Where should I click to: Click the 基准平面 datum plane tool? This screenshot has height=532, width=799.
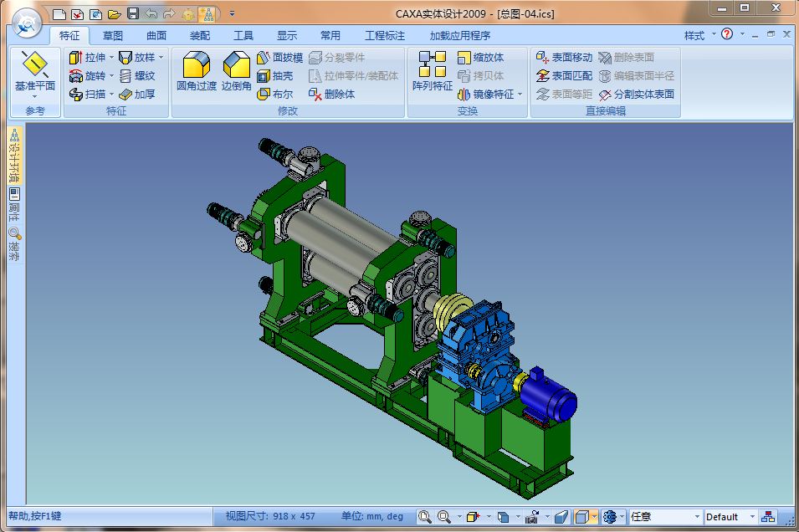click(34, 72)
